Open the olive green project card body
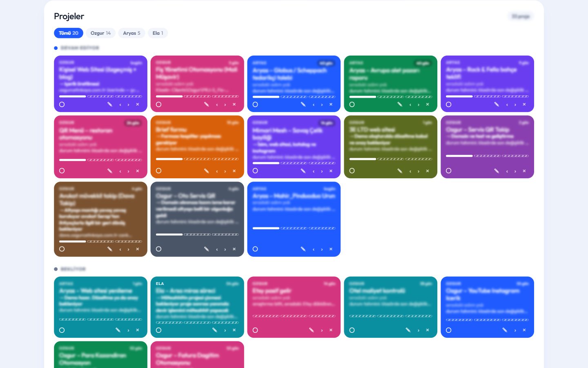 coord(390,147)
